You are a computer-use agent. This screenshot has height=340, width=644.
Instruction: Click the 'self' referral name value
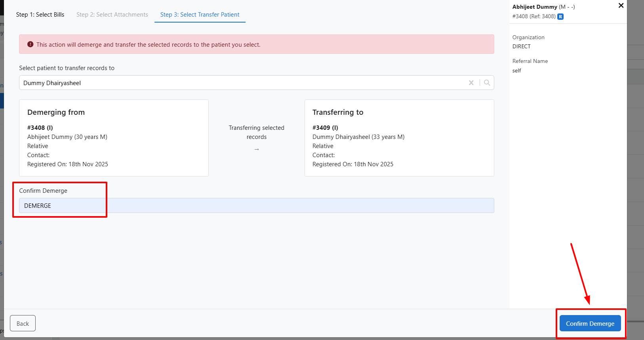(517, 70)
